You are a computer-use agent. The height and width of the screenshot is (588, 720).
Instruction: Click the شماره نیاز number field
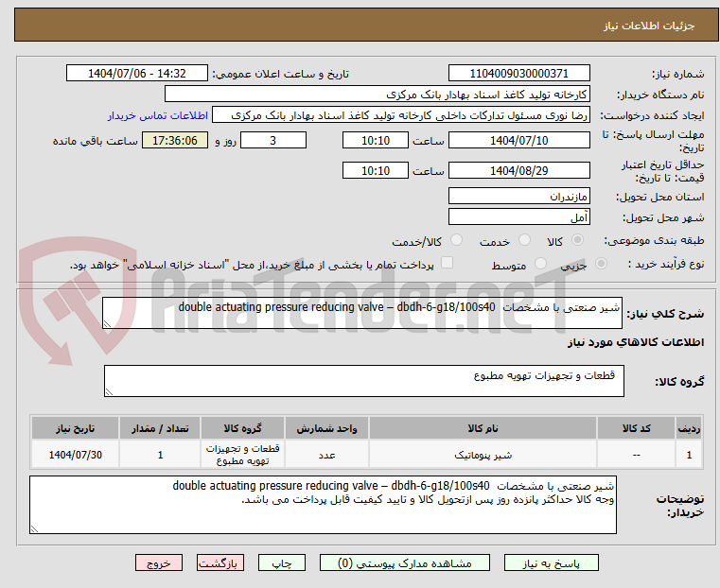(518, 74)
